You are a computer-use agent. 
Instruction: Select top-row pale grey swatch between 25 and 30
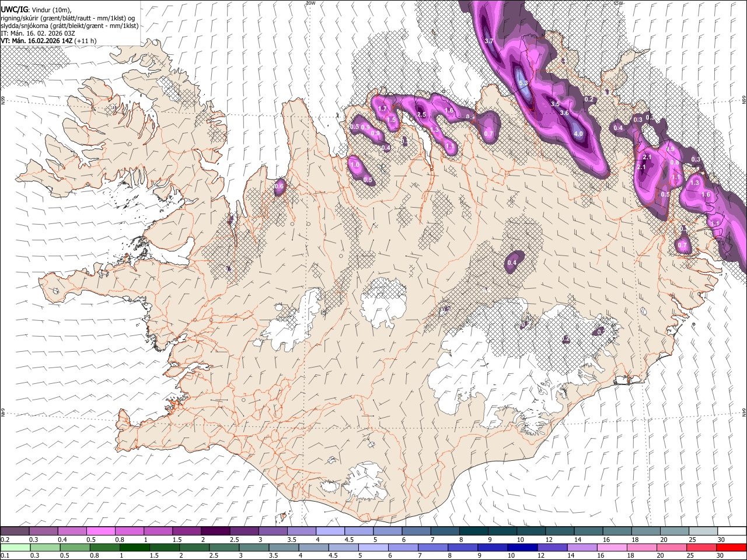pyautogui.click(x=703, y=531)
